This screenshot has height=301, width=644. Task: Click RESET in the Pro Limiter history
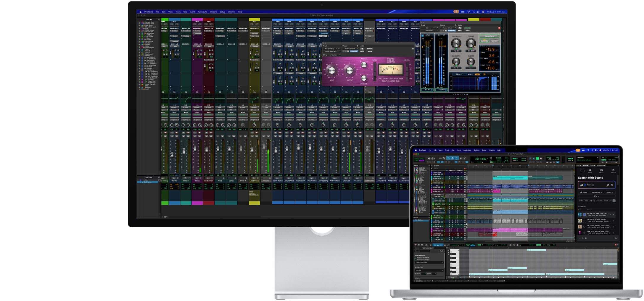(470, 74)
